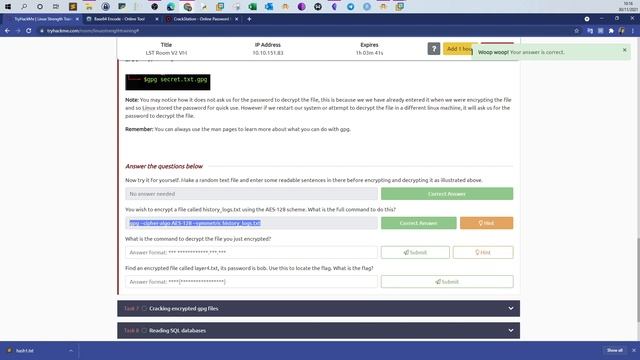Open the Telegram taskbar icon

(x=351, y=7)
